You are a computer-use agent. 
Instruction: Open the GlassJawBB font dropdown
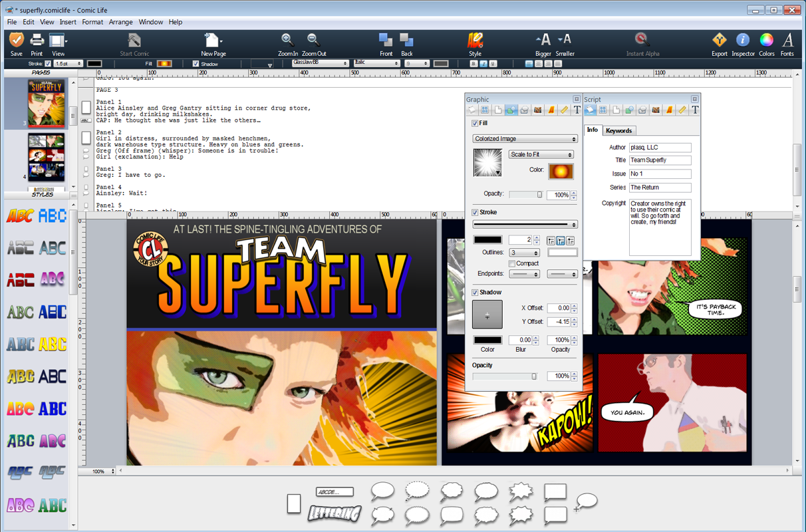click(x=320, y=64)
